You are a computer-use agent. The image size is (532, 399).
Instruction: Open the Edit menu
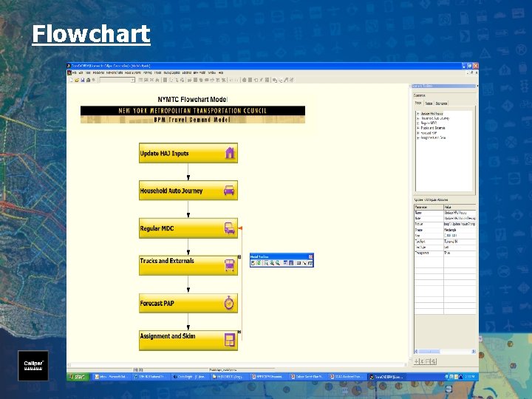(x=81, y=72)
